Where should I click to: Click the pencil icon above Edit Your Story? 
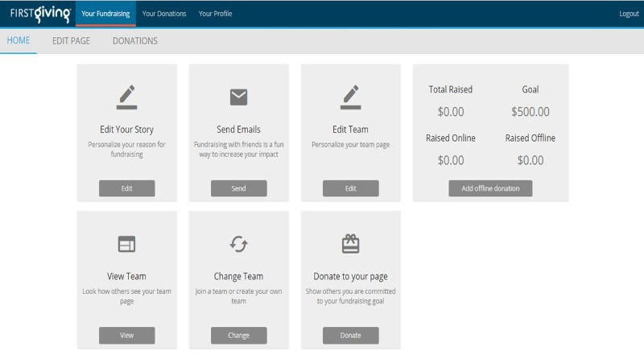[x=126, y=97]
